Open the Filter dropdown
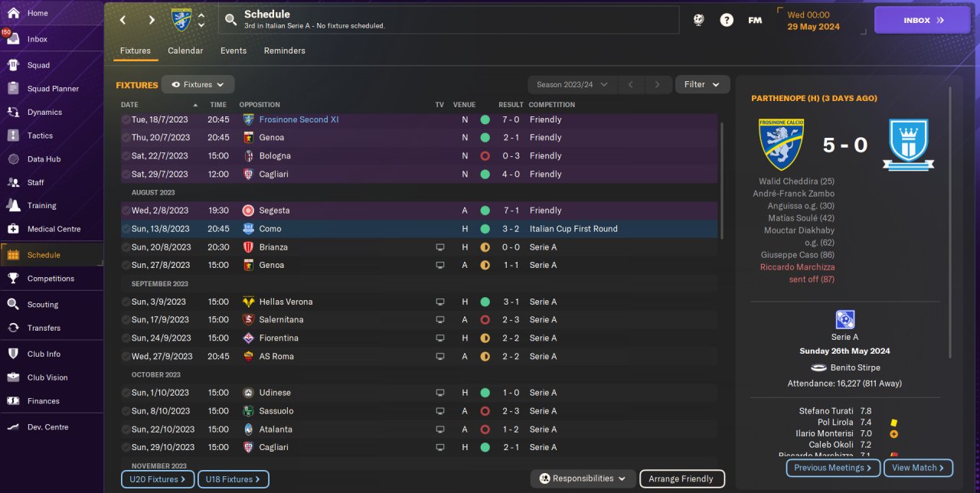Image resolution: width=980 pixels, height=493 pixels. pyautogui.click(x=702, y=85)
